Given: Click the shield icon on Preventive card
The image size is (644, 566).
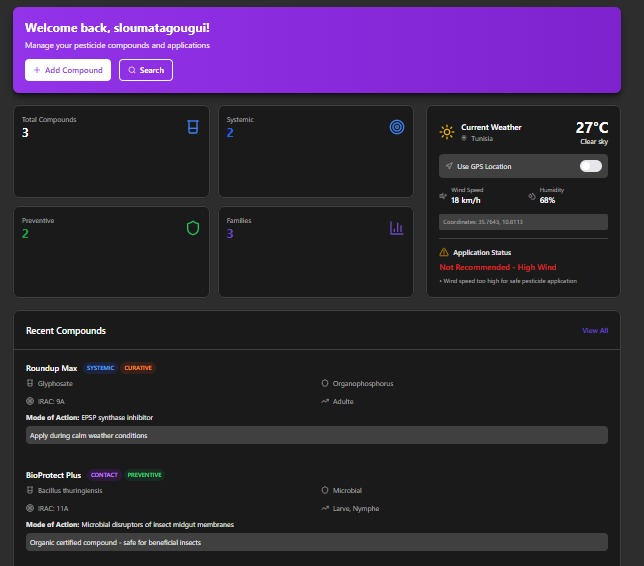Looking at the screenshot, I should 193,228.
